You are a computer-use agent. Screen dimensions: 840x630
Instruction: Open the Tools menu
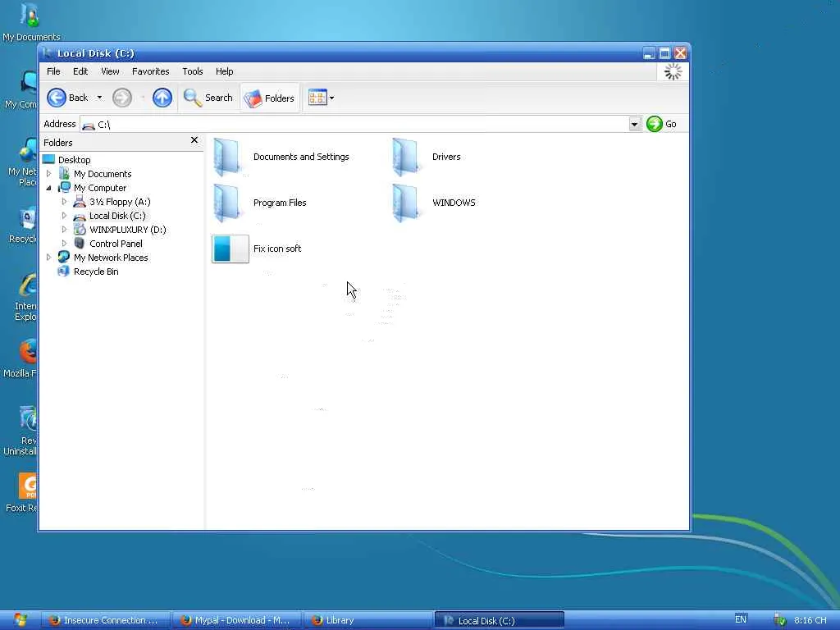pos(192,71)
